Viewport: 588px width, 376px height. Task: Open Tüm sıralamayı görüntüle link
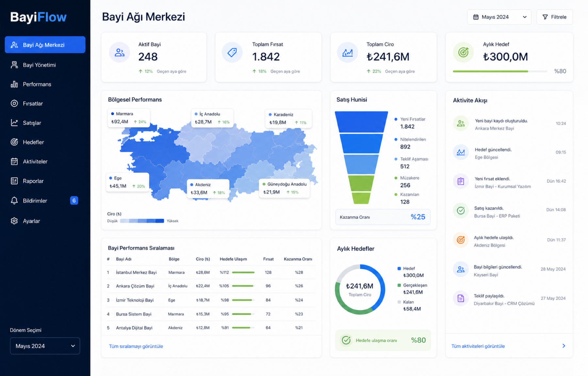(136, 346)
